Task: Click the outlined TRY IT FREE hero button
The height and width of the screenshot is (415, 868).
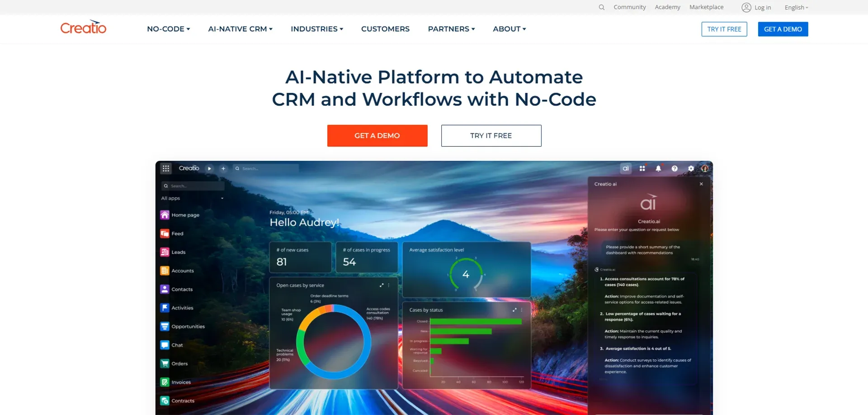Action: coord(491,135)
